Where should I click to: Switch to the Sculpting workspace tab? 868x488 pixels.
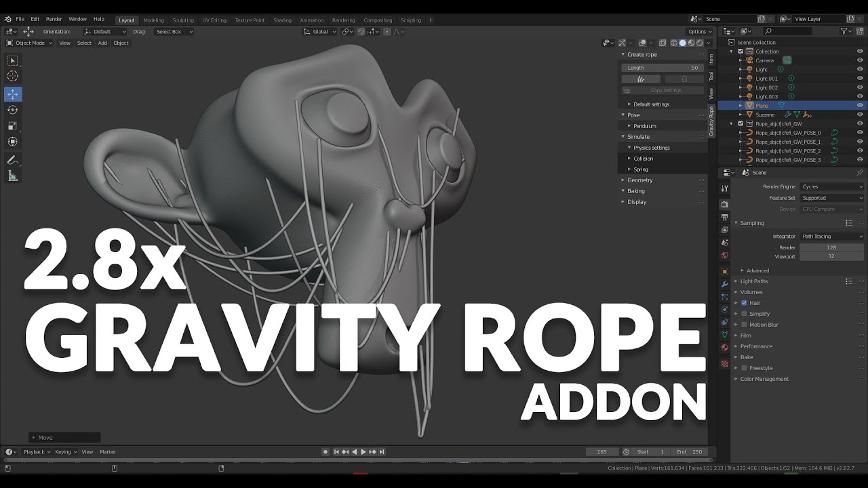[x=182, y=20]
